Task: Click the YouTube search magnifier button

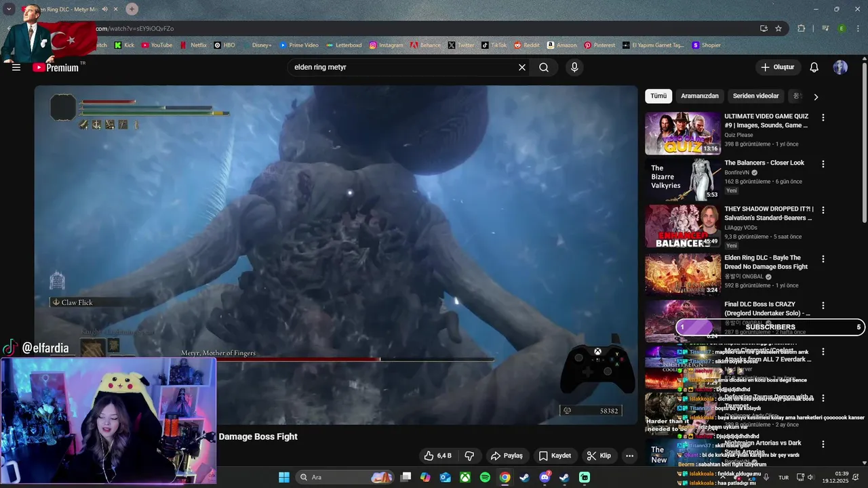Action: pyautogui.click(x=544, y=67)
